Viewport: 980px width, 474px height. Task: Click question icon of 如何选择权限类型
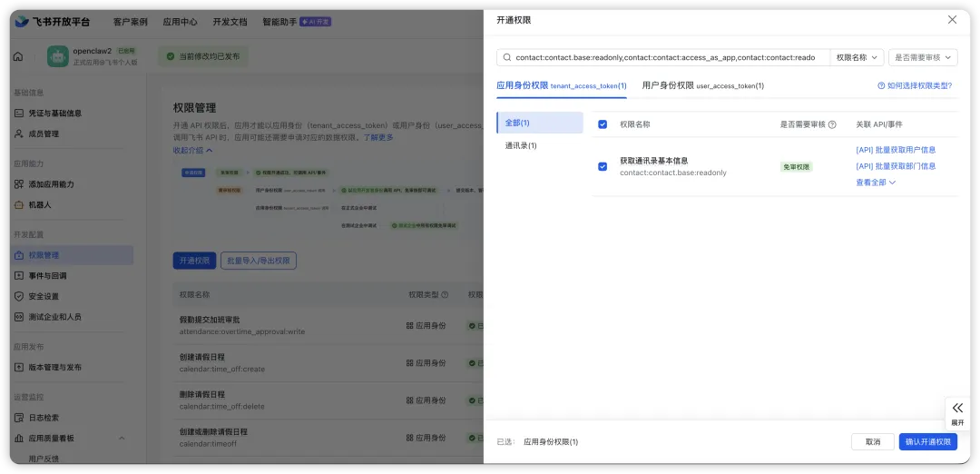click(x=881, y=85)
